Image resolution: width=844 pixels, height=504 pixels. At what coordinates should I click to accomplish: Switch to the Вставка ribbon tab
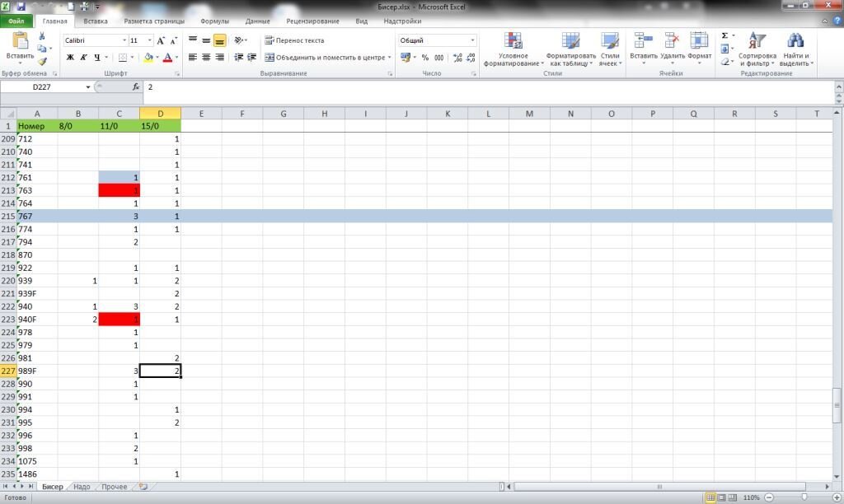click(96, 21)
